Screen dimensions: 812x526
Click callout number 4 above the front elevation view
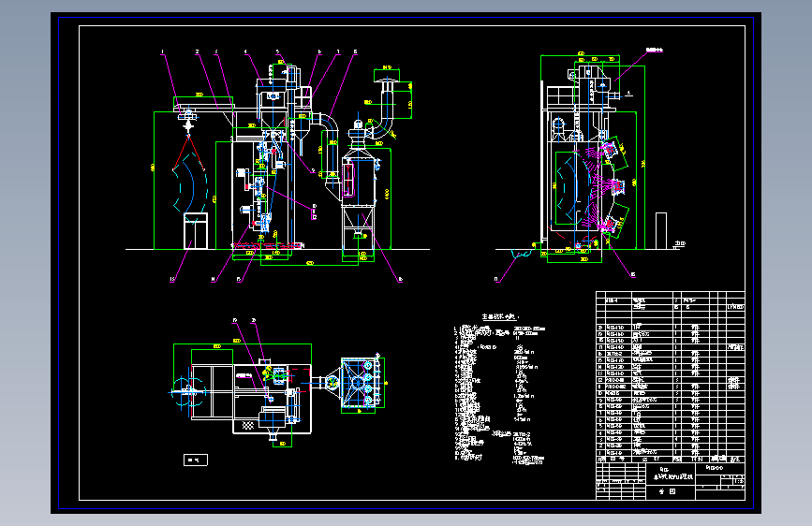point(245,51)
